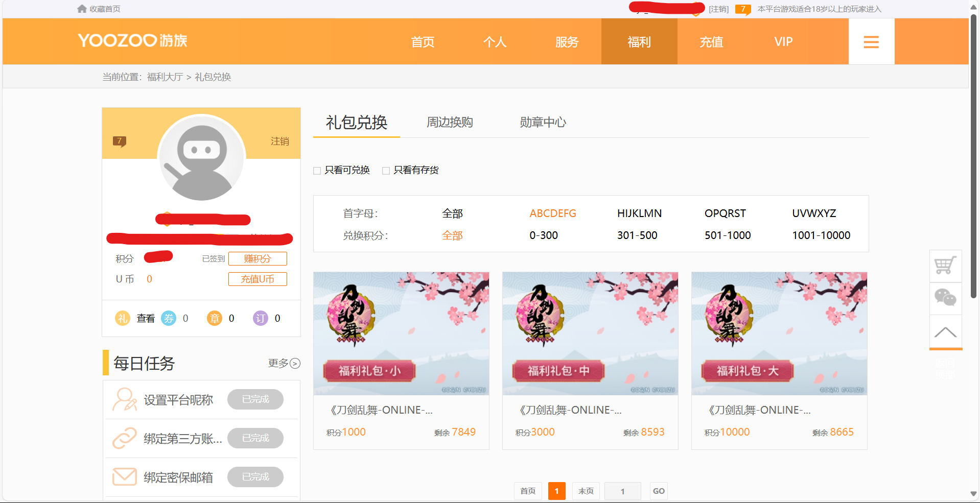Open 福利礼包·大 gift thumbnail
The image size is (980, 503).
tap(779, 333)
